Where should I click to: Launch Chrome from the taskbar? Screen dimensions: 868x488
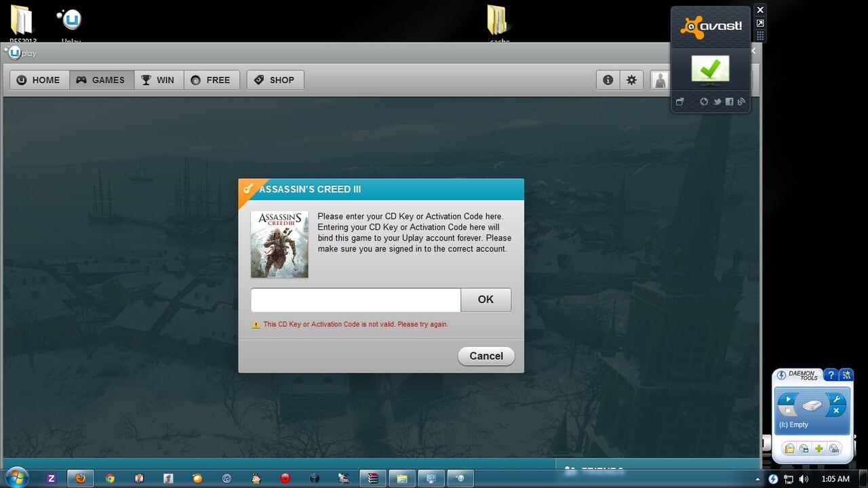click(x=110, y=479)
